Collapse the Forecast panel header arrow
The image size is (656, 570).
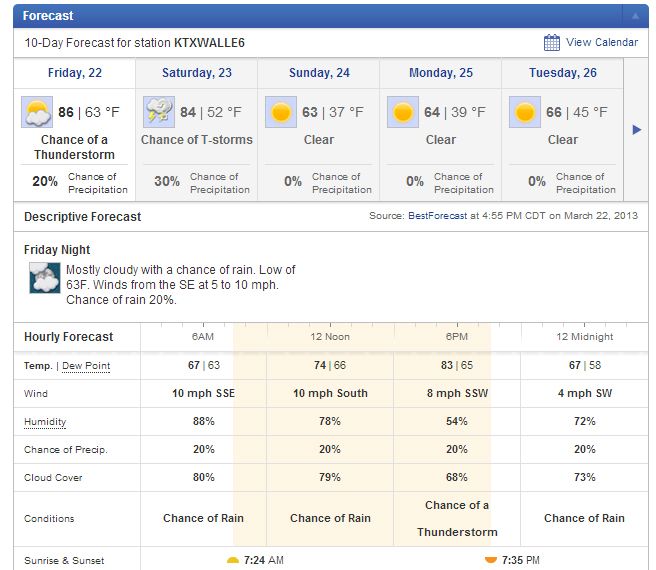click(x=634, y=16)
